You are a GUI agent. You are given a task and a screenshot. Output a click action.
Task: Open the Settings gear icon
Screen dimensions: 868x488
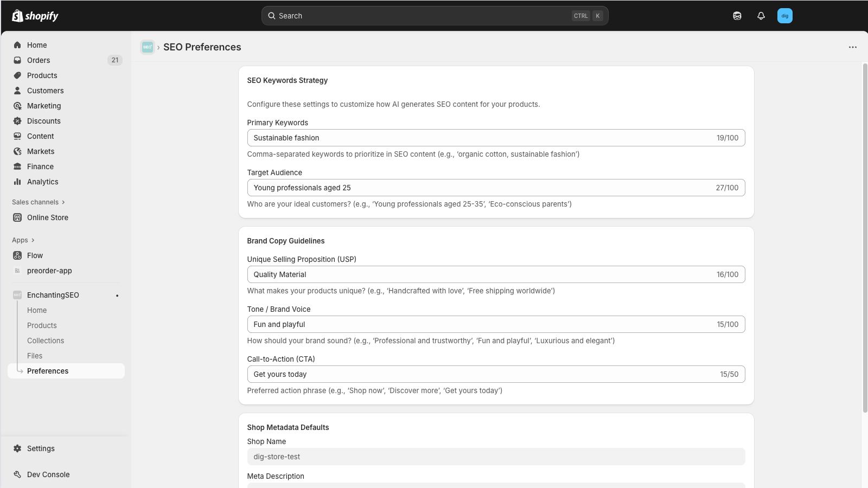point(18,448)
